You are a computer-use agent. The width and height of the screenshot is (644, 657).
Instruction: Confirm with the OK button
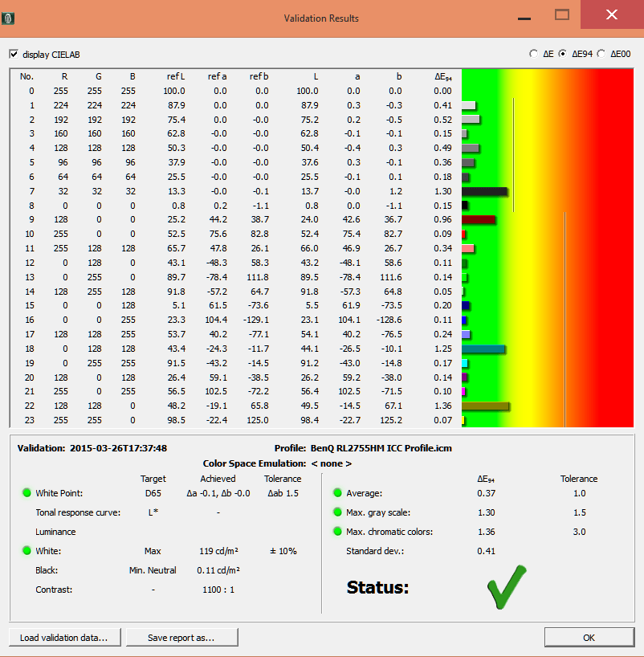tap(589, 638)
